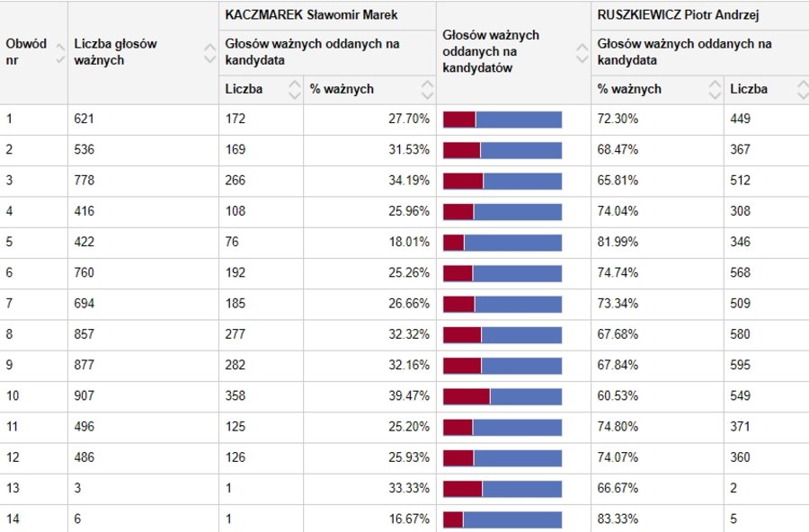
Task: Click the red bar segment in row 10
Action: point(467,395)
